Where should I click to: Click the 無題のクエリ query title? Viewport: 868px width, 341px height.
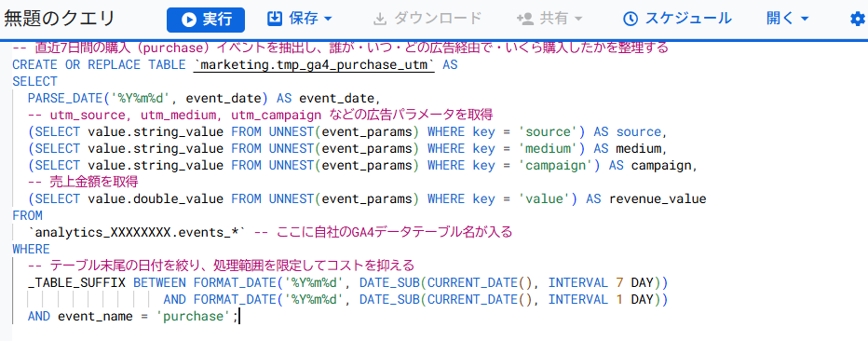tap(60, 19)
